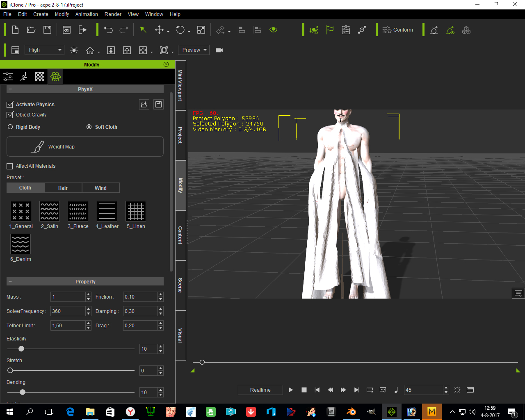Toggle Activate Physics checkbox

click(10, 105)
